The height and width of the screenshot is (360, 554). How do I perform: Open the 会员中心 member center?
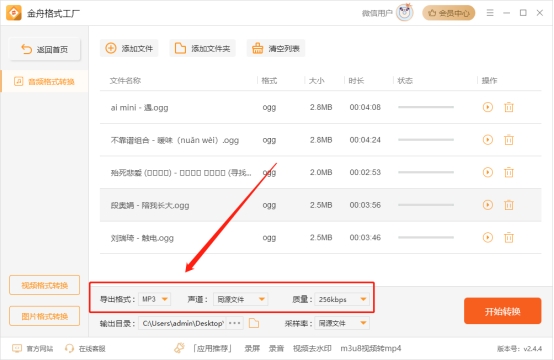coord(449,13)
